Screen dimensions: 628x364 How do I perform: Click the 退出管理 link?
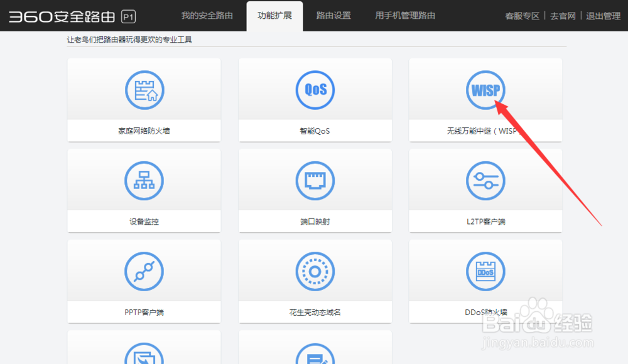tap(603, 16)
